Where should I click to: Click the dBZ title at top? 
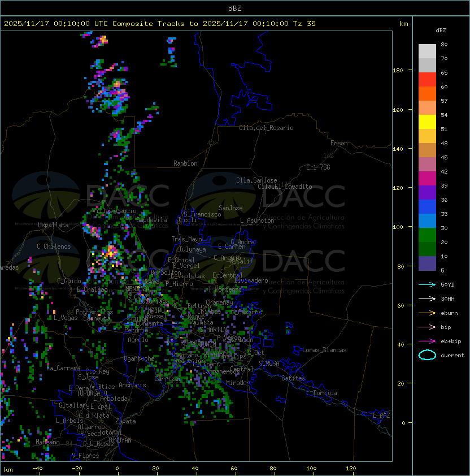pos(235,8)
